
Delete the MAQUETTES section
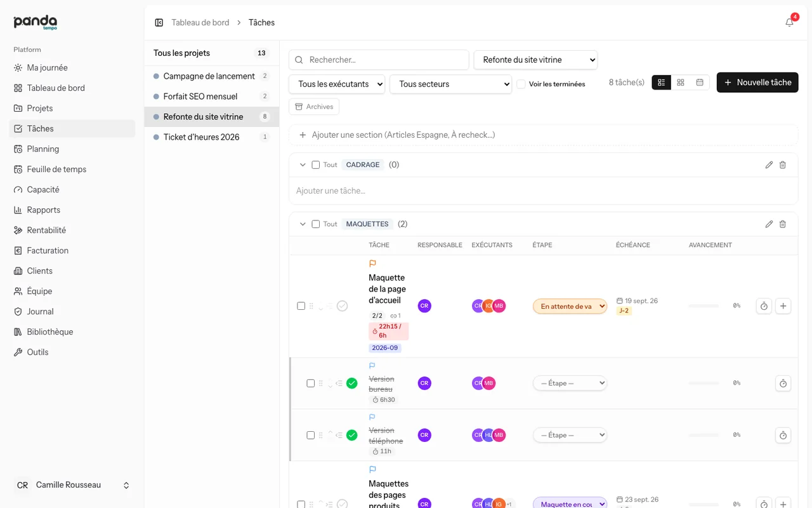click(783, 224)
